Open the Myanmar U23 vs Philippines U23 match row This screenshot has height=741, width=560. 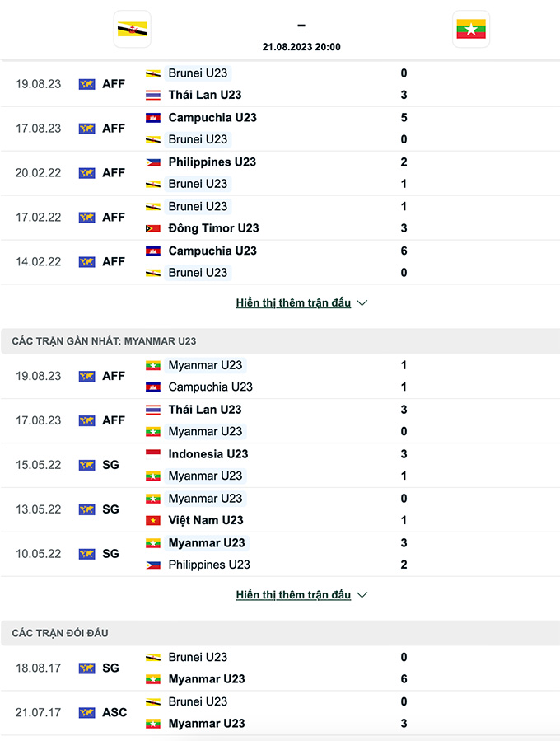click(x=281, y=554)
